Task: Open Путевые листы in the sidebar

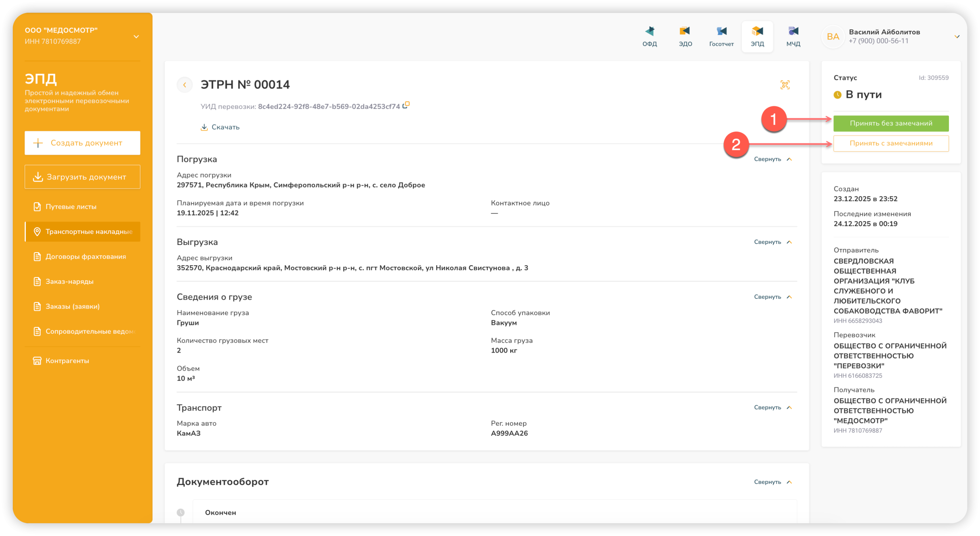Action: [71, 206]
